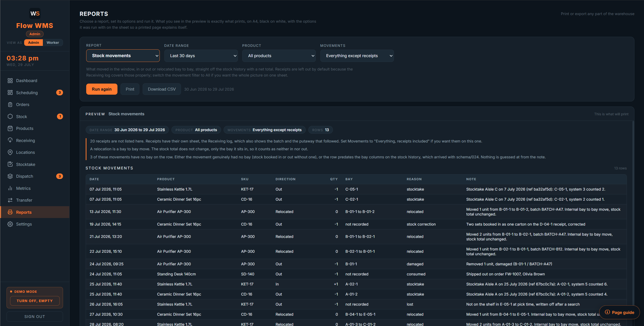Image resolution: width=644 pixels, height=326 pixels.
Task: Click the Date range chip in preview
Action: point(127,130)
